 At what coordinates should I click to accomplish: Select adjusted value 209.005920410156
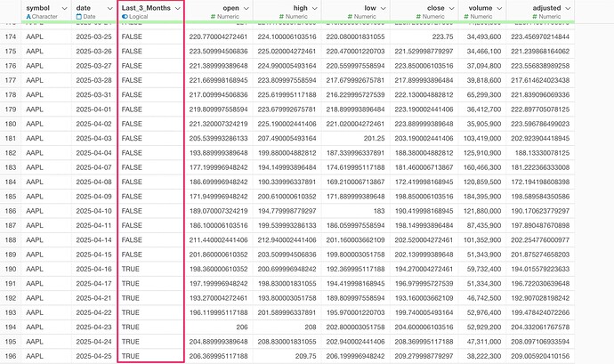tap(540, 356)
